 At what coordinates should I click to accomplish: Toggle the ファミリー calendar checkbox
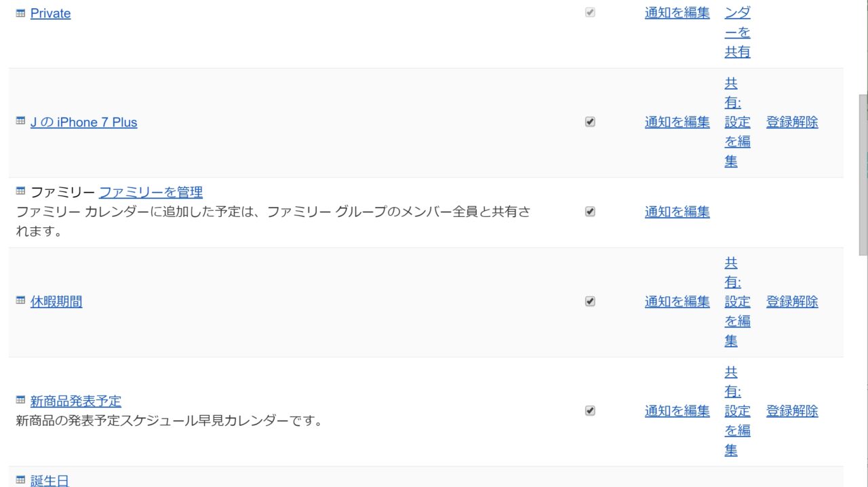coord(590,212)
